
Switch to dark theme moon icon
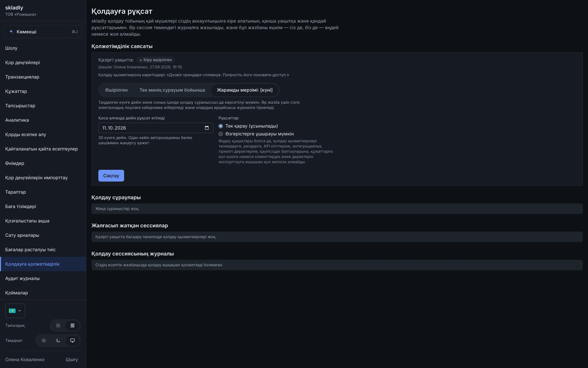click(58, 341)
